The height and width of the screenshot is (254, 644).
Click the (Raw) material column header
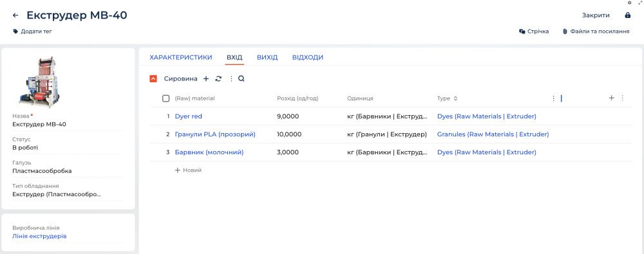click(x=194, y=98)
